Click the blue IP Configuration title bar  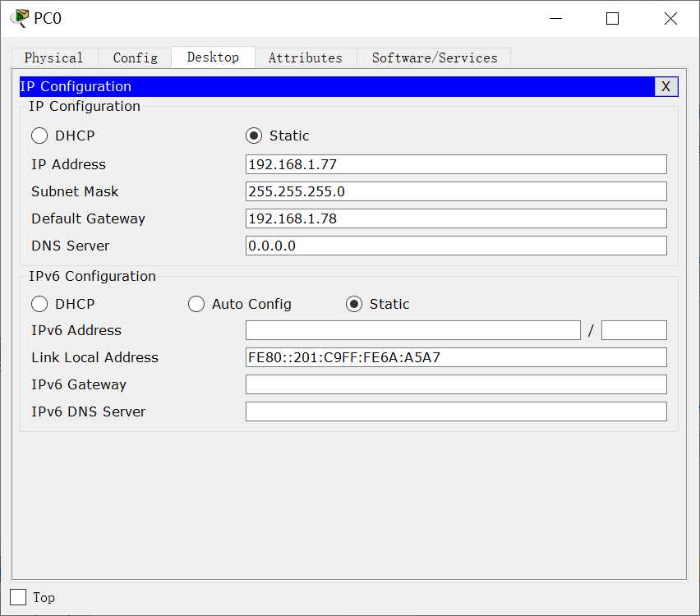tap(337, 86)
